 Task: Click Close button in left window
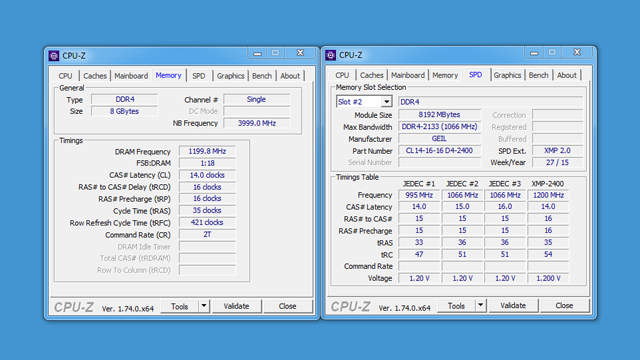(x=287, y=306)
